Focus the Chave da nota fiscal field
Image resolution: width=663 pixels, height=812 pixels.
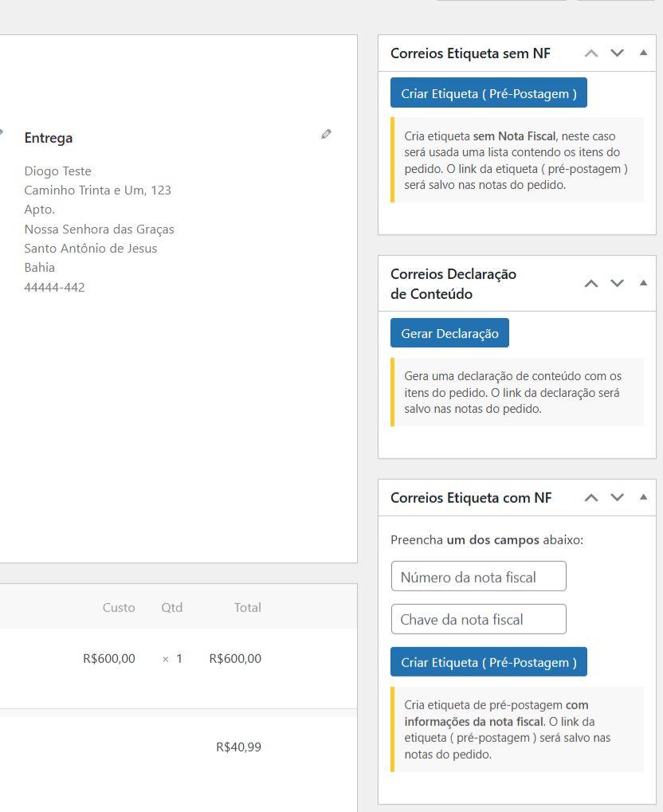point(479,619)
